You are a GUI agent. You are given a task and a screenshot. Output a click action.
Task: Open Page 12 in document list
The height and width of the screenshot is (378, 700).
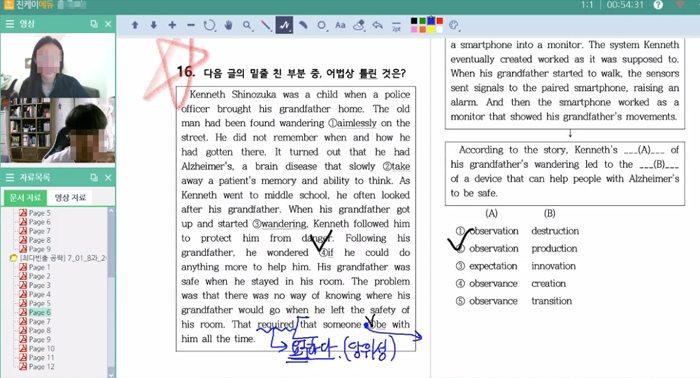[37, 366]
